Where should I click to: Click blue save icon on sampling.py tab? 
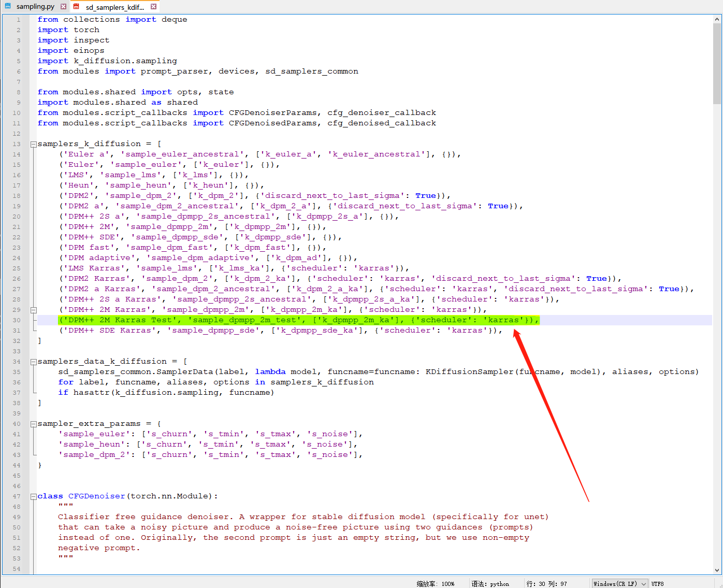point(8,7)
